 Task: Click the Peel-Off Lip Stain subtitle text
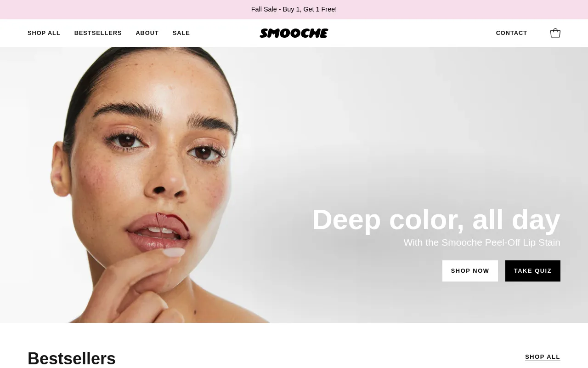(x=482, y=242)
